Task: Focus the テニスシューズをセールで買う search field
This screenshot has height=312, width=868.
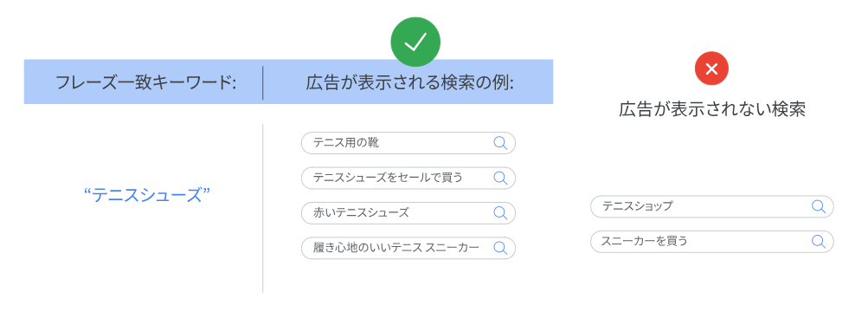Action: (408, 178)
